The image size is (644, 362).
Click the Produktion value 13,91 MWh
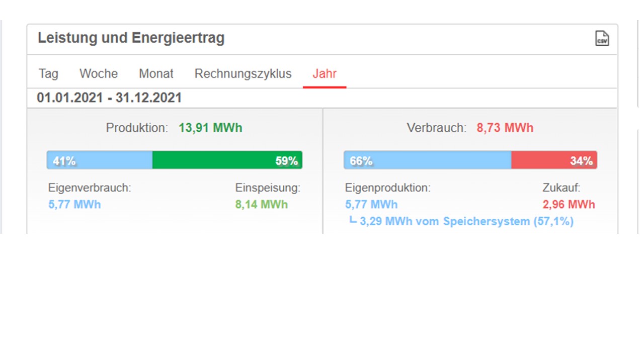[x=210, y=128]
